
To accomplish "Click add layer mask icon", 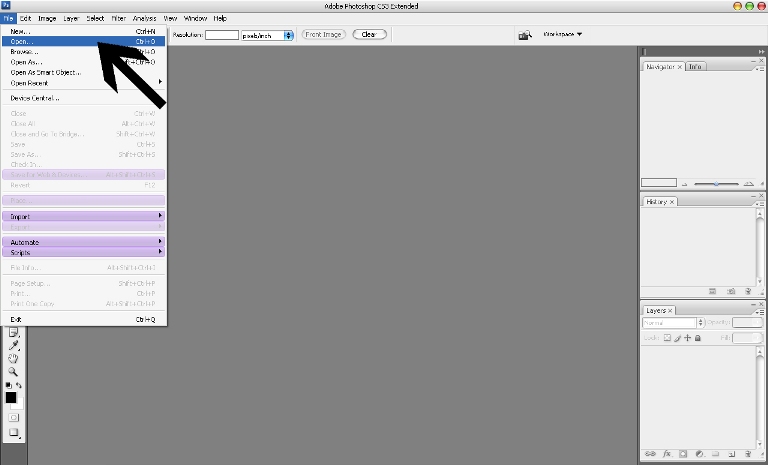I will (683, 454).
